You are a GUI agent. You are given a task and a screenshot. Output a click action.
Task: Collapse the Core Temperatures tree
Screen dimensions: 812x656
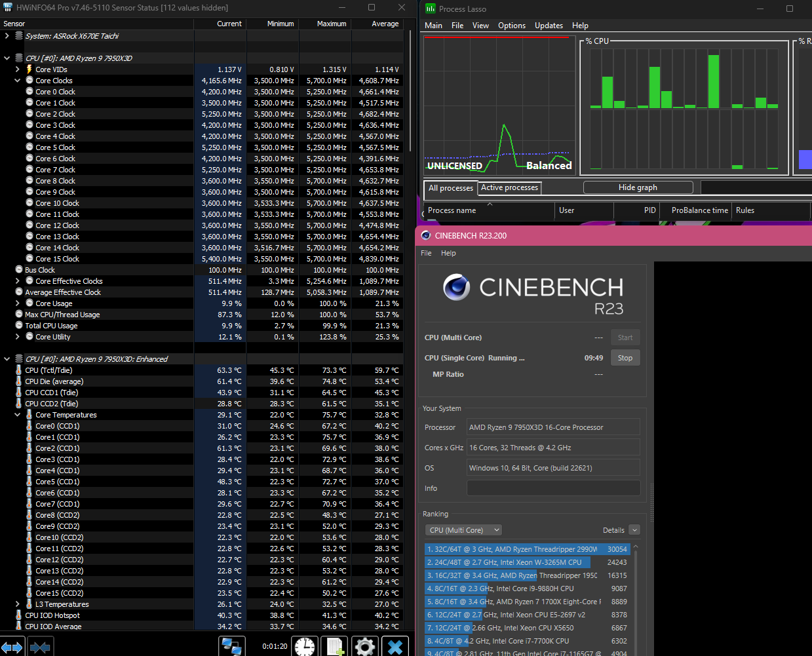(18, 414)
